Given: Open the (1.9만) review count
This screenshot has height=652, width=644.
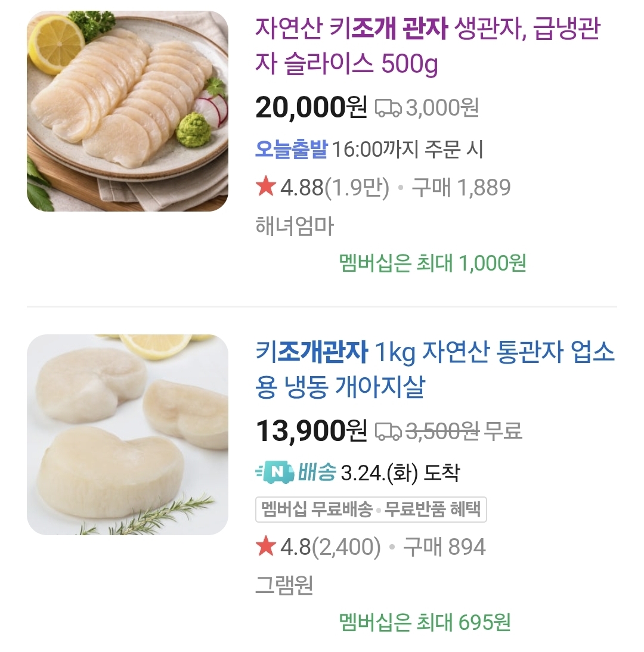Looking at the screenshot, I should [357, 188].
